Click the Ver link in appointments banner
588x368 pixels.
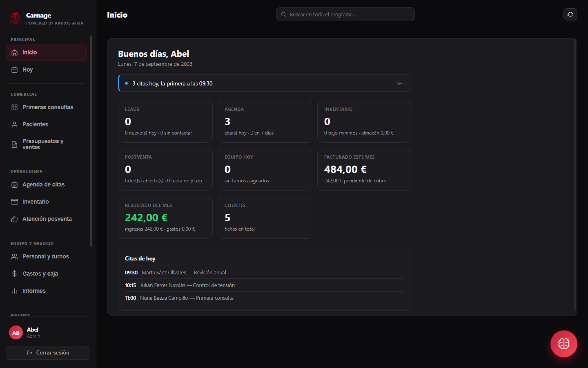click(401, 83)
